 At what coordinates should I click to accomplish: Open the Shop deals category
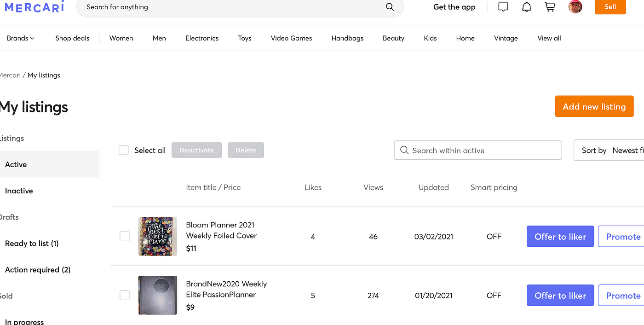coord(72,38)
